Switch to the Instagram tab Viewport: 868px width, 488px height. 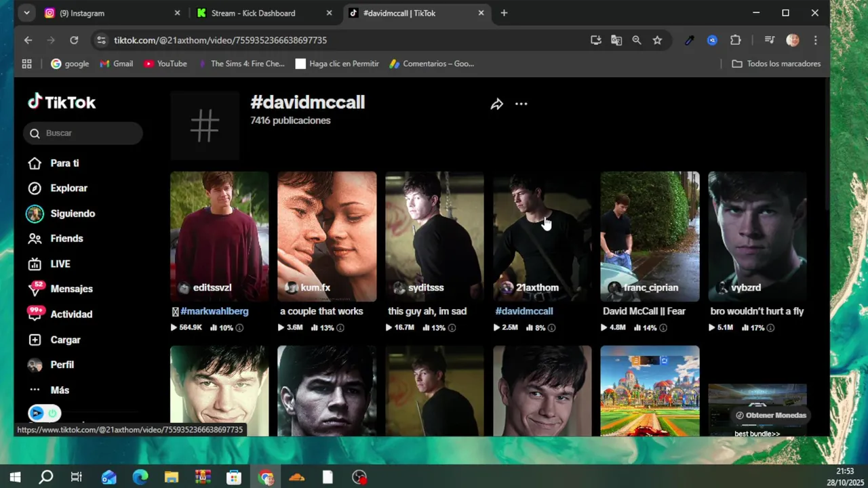click(x=112, y=13)
